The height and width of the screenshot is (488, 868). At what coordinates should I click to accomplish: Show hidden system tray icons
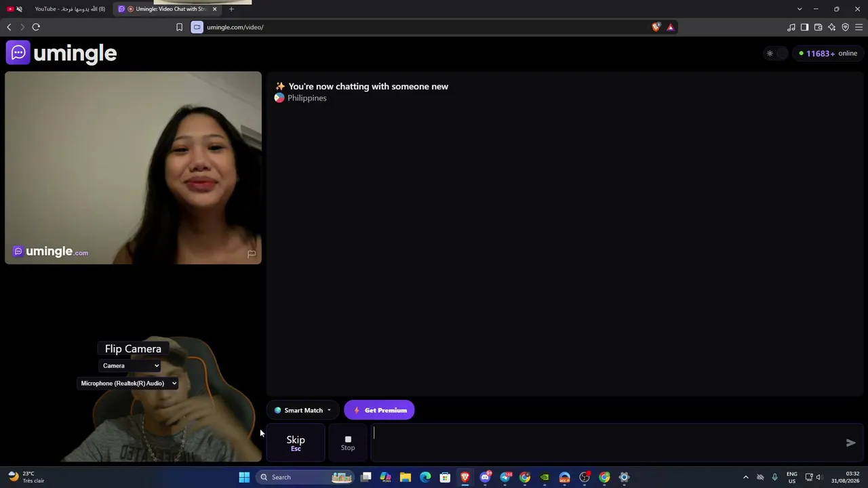coord(746,477)
